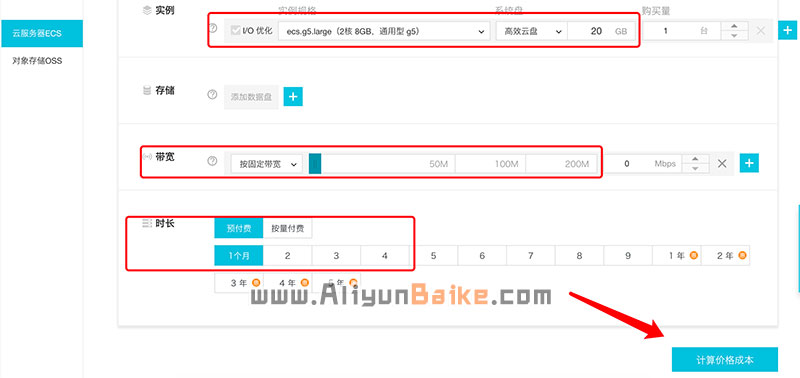Choose the 4 months duration
This screenshot has height=378, width=800.
[385, 256]
